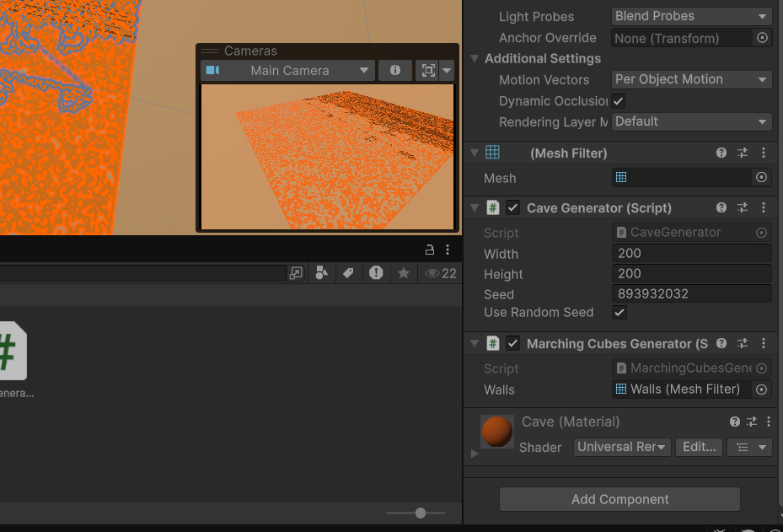The image size is (783, 532).
Task: Open the Light Probes dropdown
Action: coord(691,16)
